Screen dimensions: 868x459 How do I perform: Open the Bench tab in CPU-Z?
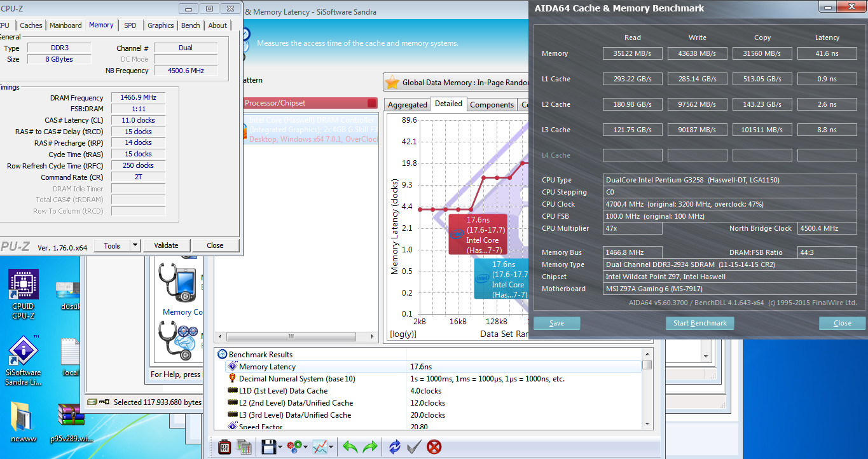pos(190,25)
